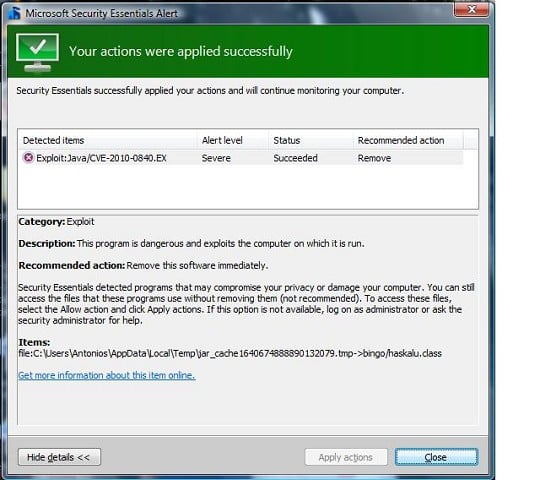Close the alert window with the X button
Viewport: 540px width, 480px height.
471,10
